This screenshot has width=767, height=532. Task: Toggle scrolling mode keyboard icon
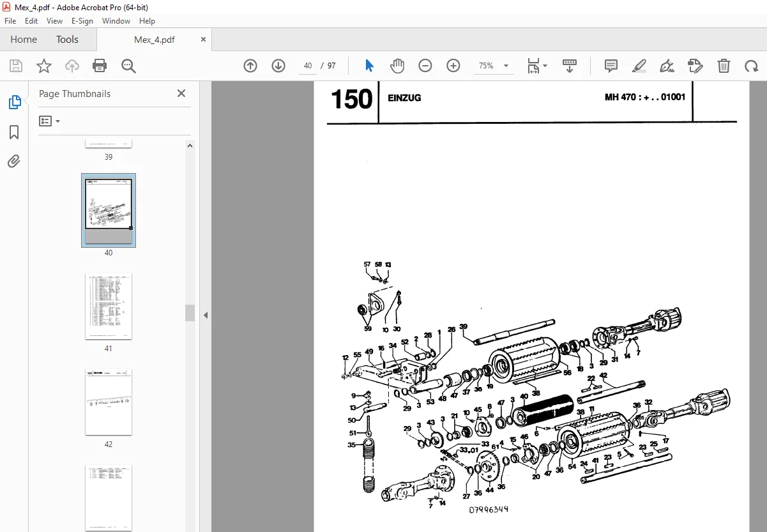pyautogui.click(x=570, y=66)
